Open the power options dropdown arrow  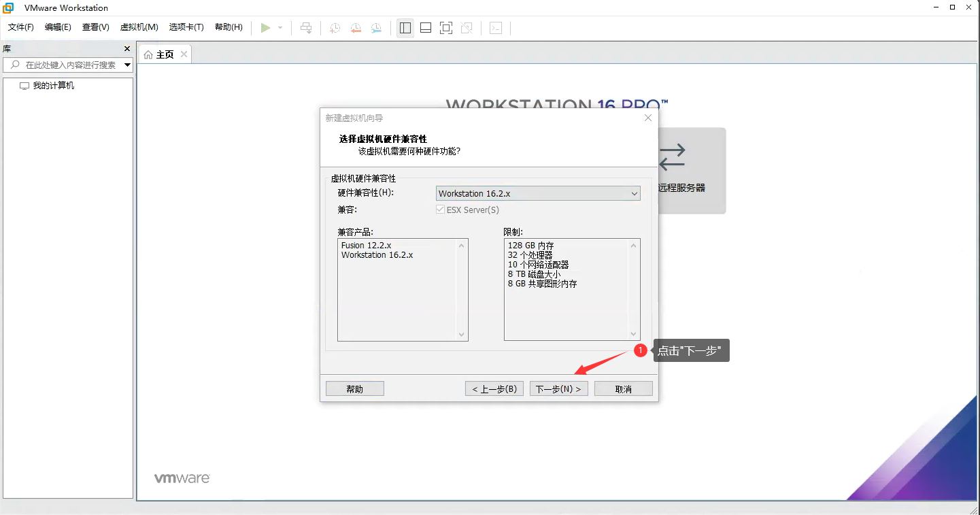280,28
